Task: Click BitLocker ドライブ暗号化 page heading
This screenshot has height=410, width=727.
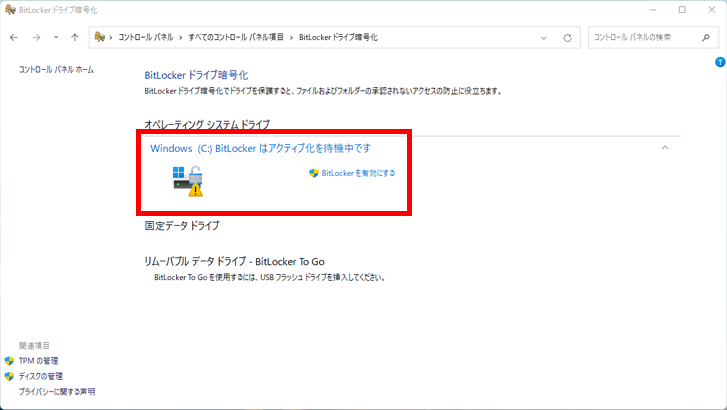Action: [x=196, y=75]
